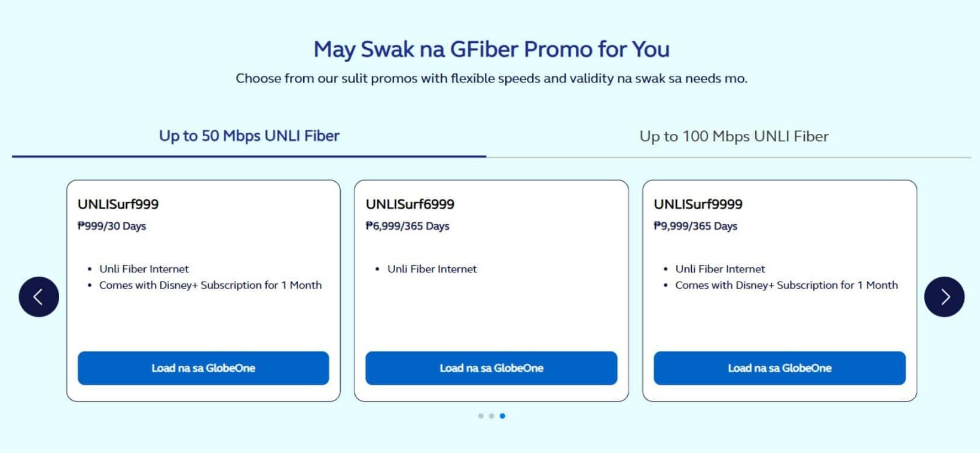Screen dimensions: 980x453
Task: Switch to the 100 Mbps UNLI Fiber tab
Action: [734, 136]
